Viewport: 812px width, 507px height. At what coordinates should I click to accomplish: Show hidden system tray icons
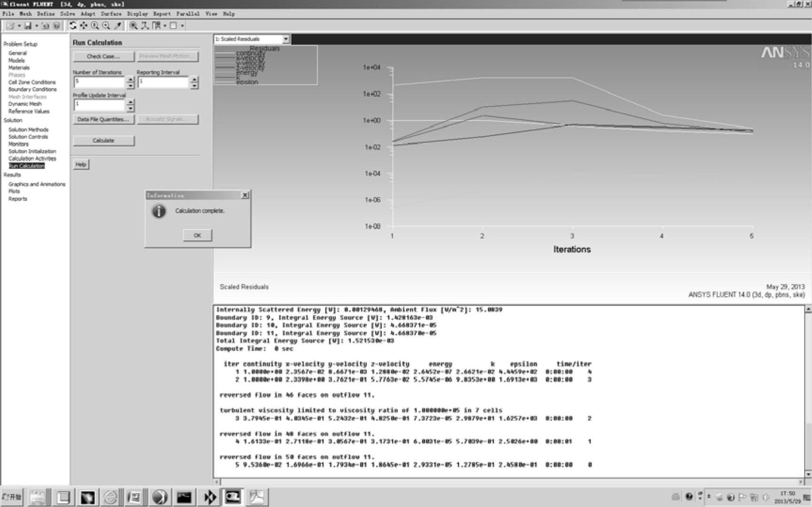tap(709, 497)
